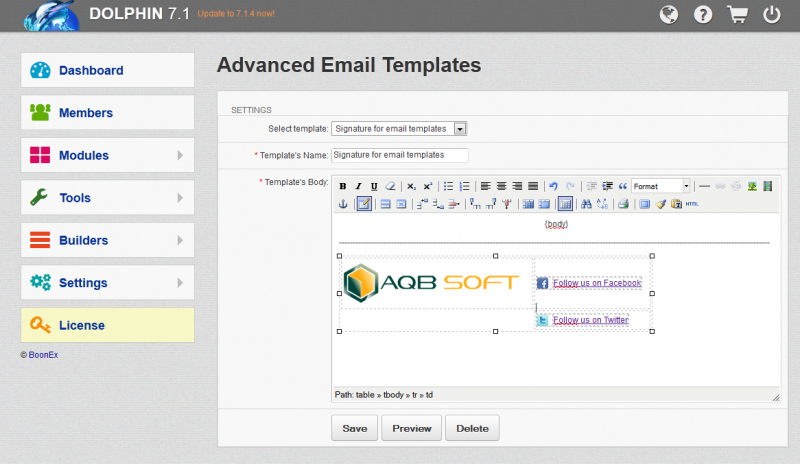
Task: Open find and replace tool
Action: tap(603, 204)
